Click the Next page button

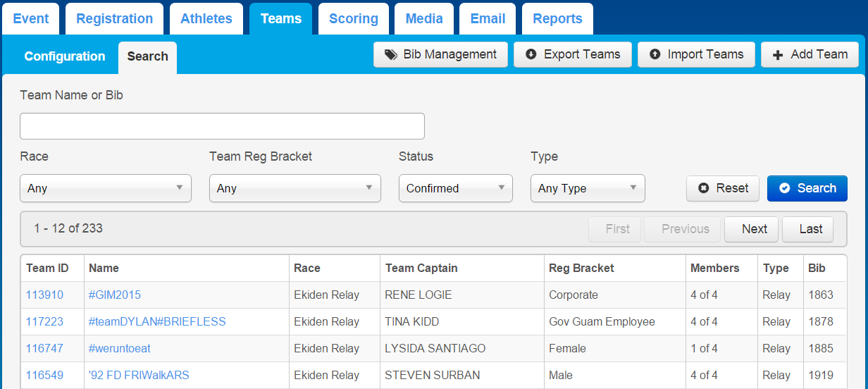coord(755,229)
